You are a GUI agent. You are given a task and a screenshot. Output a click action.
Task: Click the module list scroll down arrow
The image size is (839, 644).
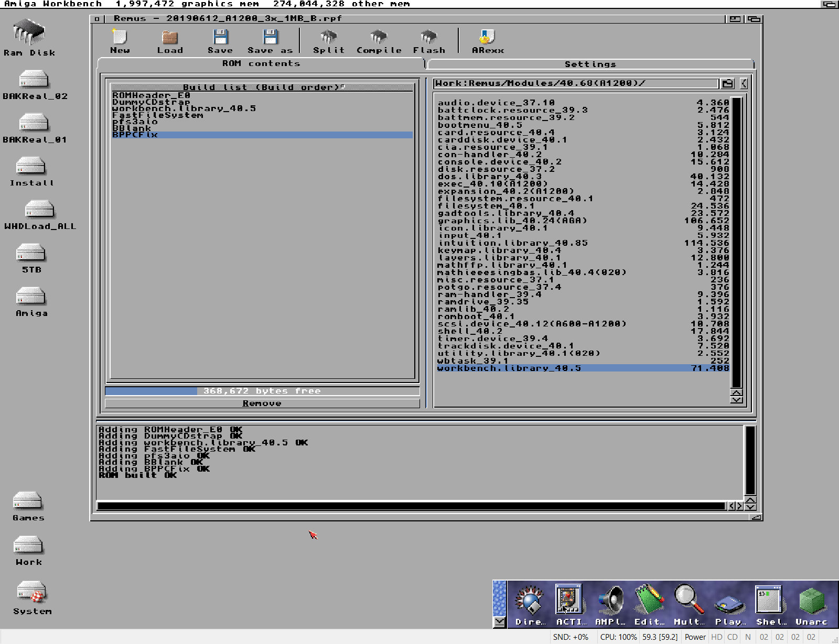[x=736, y=400]
